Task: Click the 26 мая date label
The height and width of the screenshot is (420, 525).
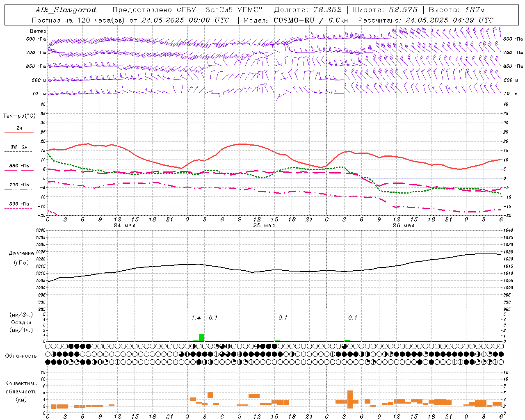Action: 403,226
